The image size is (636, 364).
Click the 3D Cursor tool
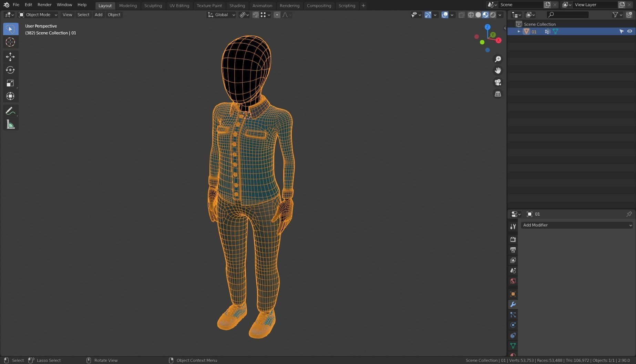10,42
